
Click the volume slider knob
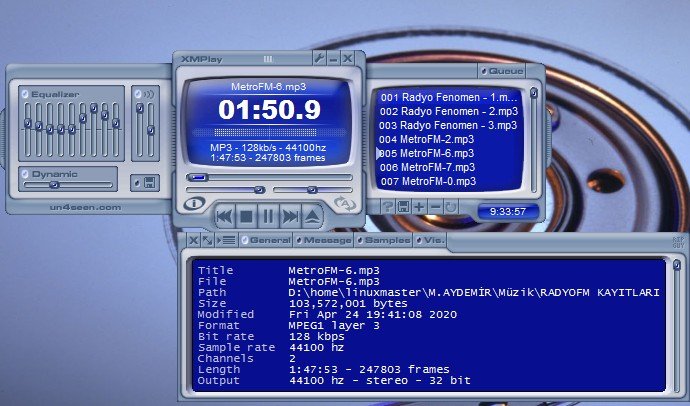(x=260, y=190)
